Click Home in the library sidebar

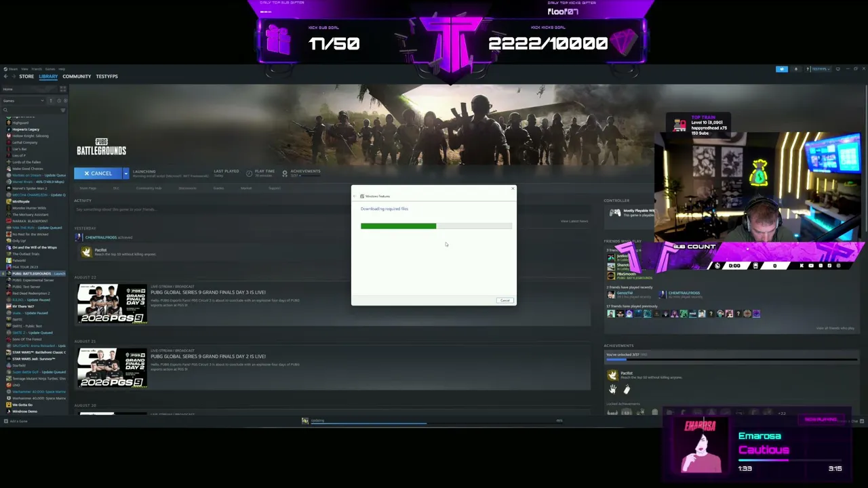point(8,89)
